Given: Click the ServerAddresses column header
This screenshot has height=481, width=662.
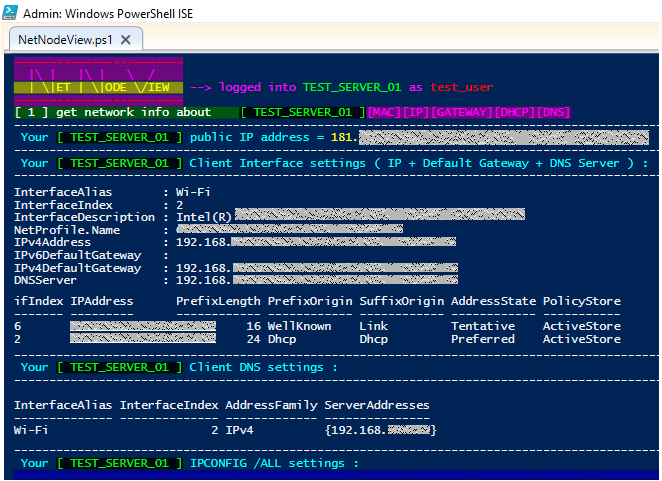Looking at the screenshot, I should [x=377, y=405].
